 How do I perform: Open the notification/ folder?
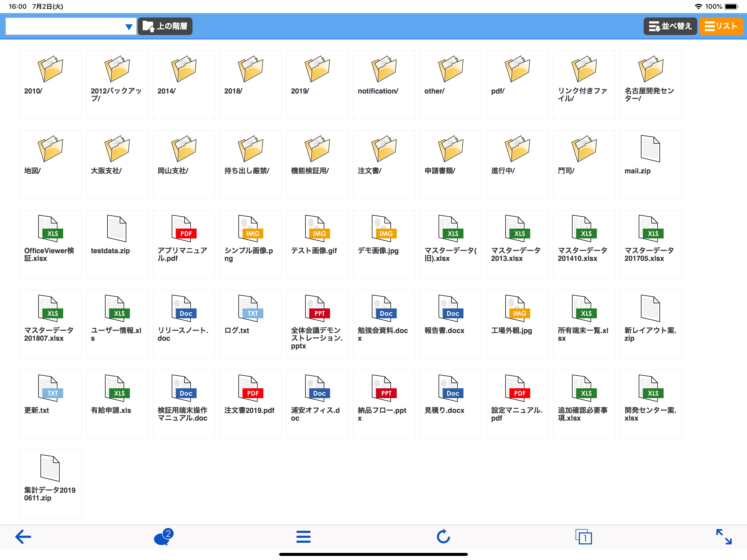pos(384,85)
